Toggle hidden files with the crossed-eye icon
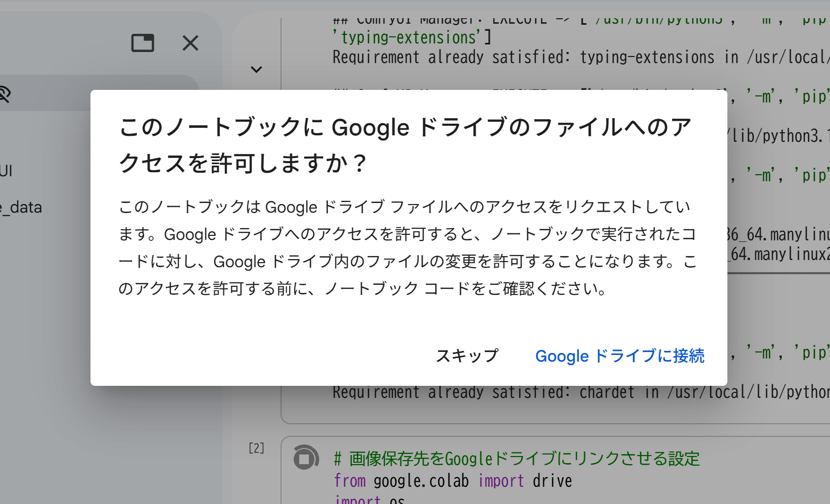 point(4,94)
